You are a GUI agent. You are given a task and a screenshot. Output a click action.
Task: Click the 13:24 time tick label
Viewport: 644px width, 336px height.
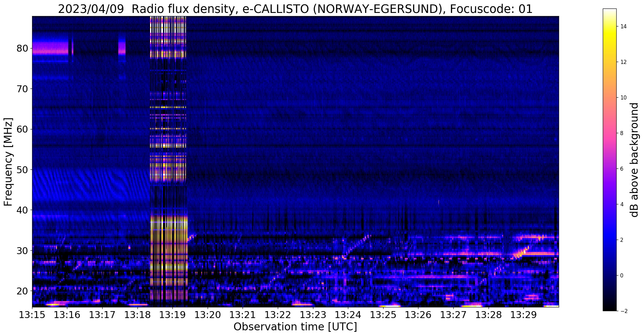click(348, 315)
